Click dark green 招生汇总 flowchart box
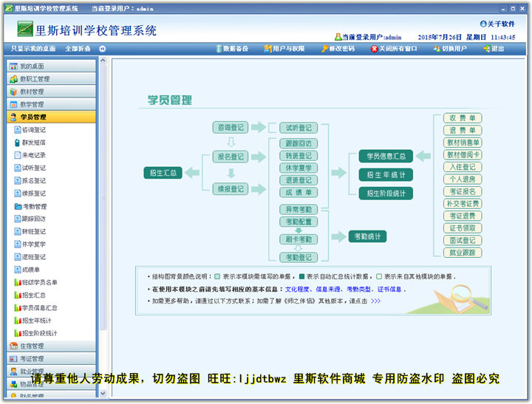 coord(163,173)
